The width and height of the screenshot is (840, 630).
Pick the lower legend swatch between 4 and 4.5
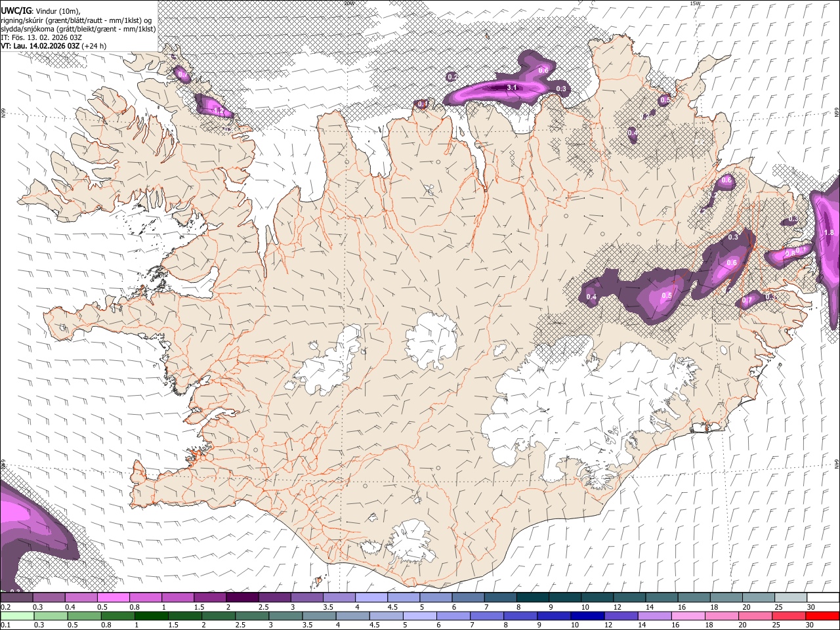(352, 616)
